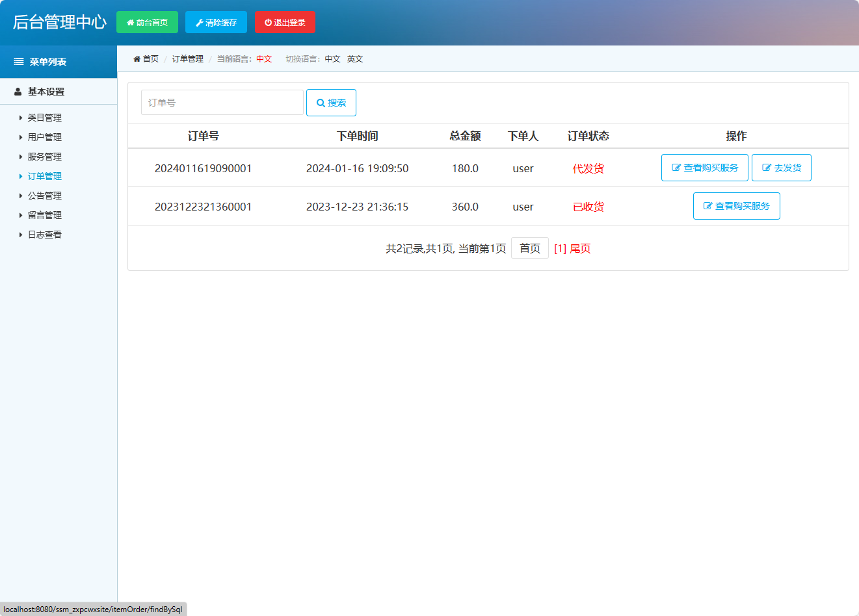
Task: Click 查看购买服务 for order 2023122321360001
Action: coord(736,206)
